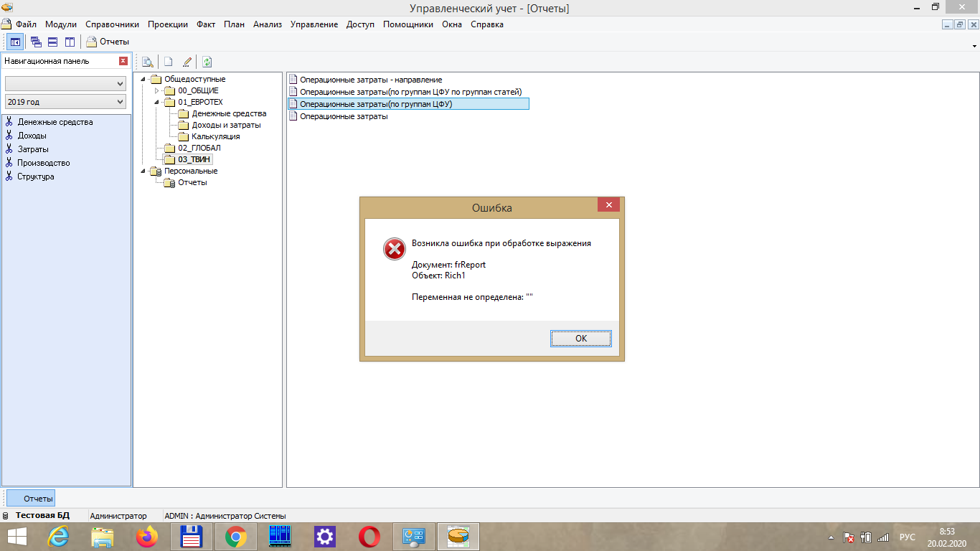Click the Отчеты toolbar button
Viewport: 980px width, 551px height.
pyautogui.click(x=108, y=42)
